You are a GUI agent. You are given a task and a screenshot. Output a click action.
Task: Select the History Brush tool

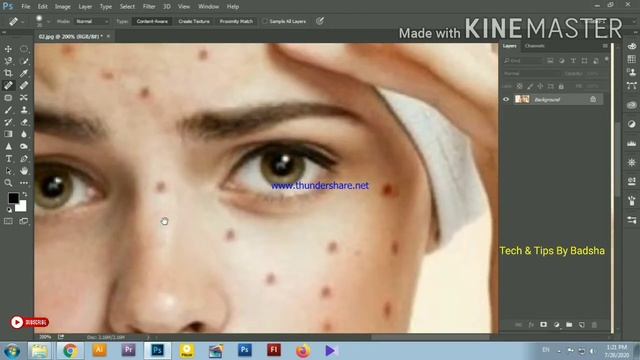[x=8, y=122]
